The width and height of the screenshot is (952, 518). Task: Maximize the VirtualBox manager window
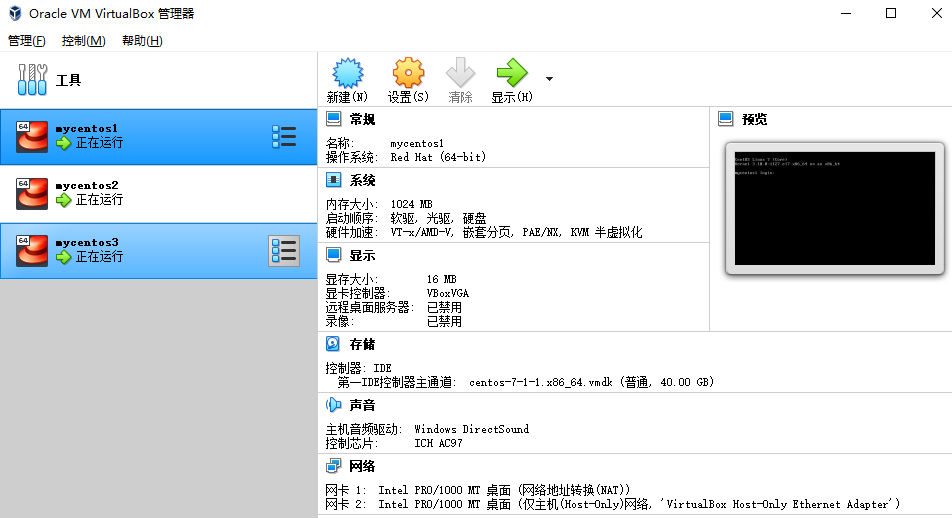(x=891, y=13)
